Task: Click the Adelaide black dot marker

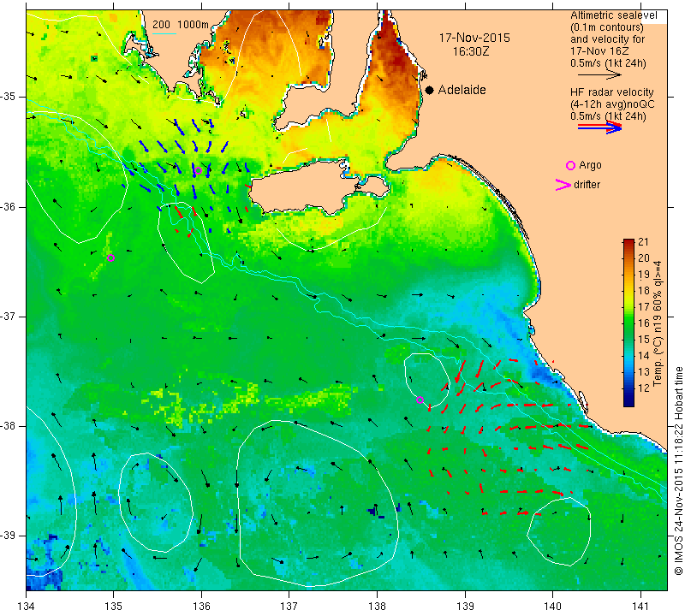Action: (430, 90)
